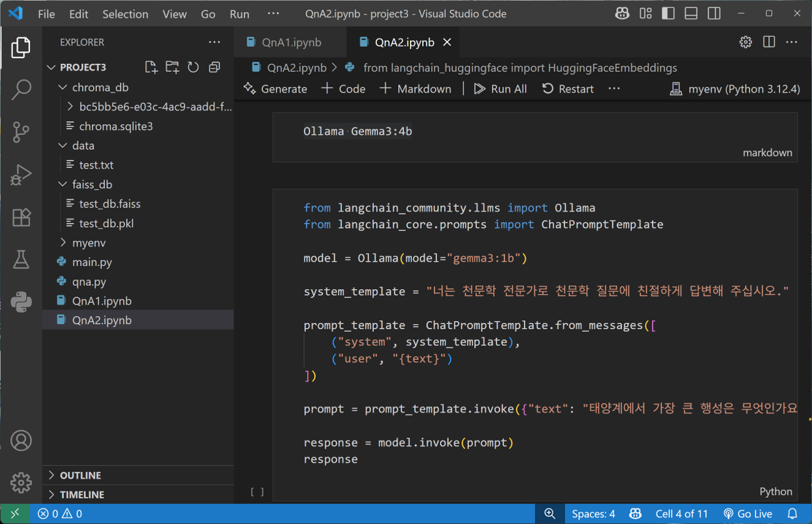812x524 pixels.
Task: Open the Run menu
Action: tap(239, 14)
